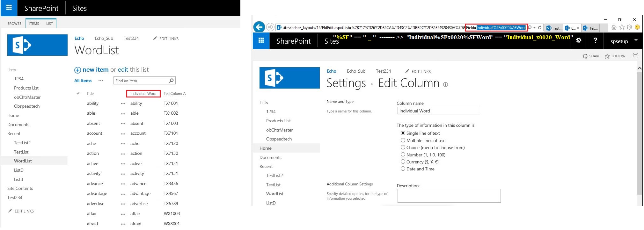
Task: Select Number (1, 1.0, 100) radio
Action: pos(403,155)
